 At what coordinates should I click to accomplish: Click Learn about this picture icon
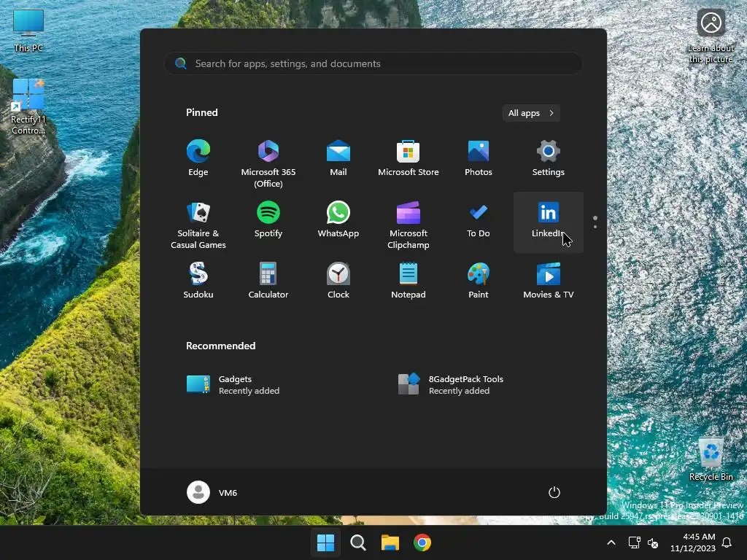[x=711, y=36]
